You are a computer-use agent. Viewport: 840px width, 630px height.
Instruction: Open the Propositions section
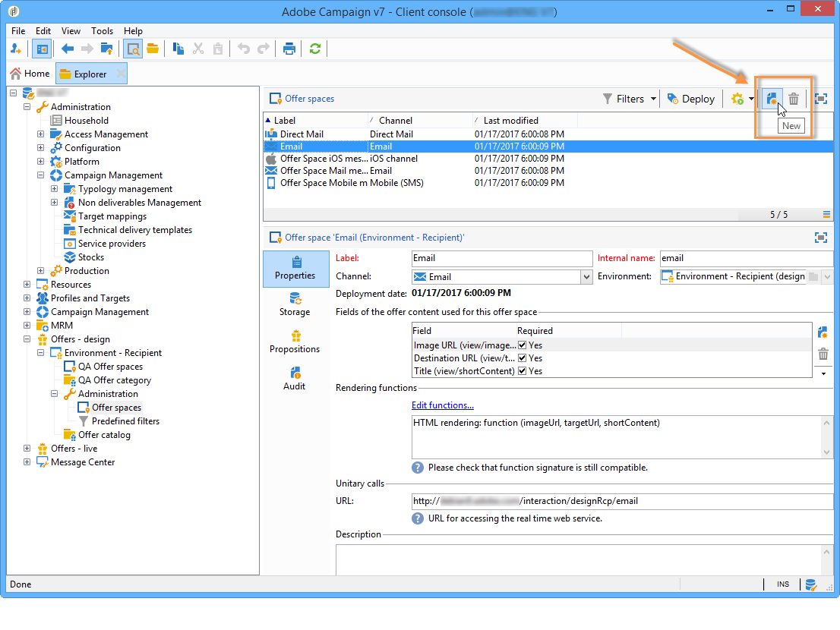pyautogui.click(x=295, y=342)
